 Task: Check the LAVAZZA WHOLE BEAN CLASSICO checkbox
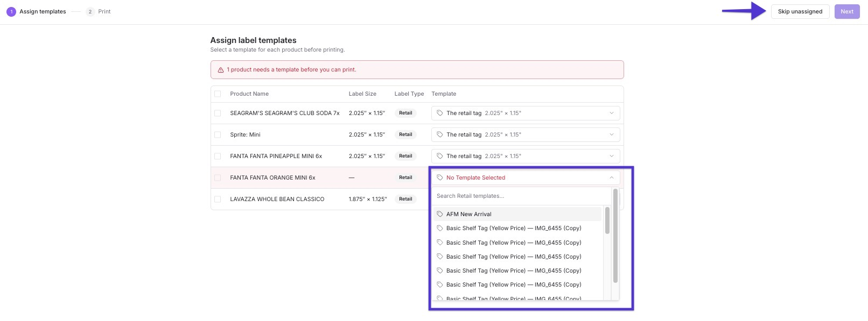coord(218,199)
